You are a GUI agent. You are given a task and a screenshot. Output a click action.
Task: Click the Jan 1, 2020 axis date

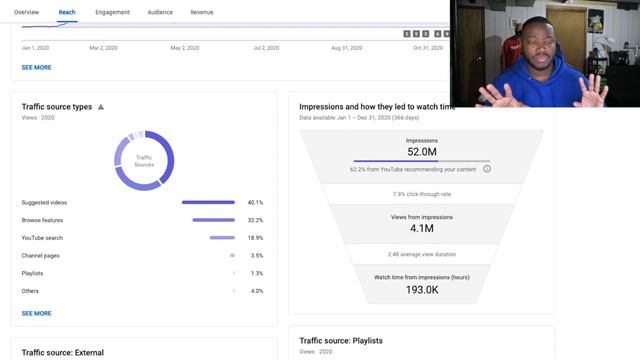tap(35, 48)
